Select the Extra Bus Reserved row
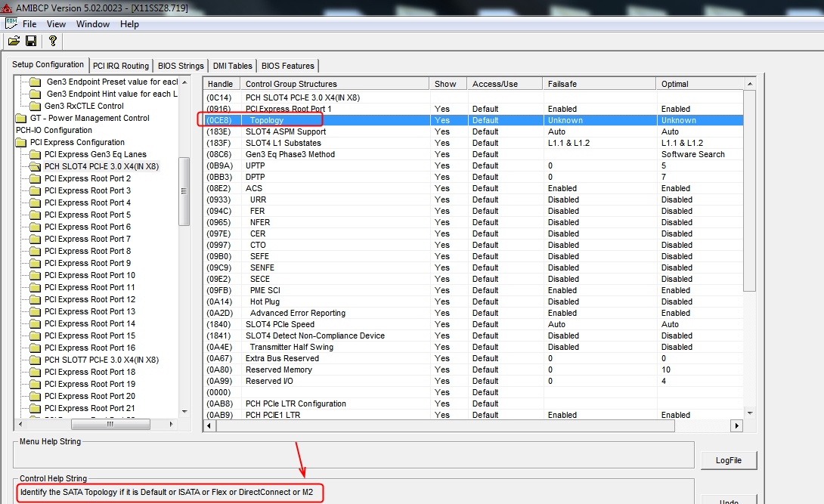 (473, 359)
